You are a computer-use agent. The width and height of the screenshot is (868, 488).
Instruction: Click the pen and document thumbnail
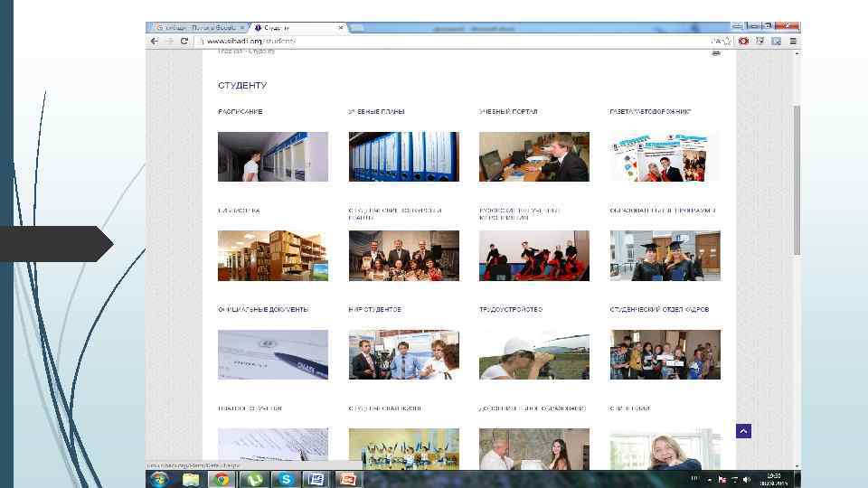(x=273, y=354)
